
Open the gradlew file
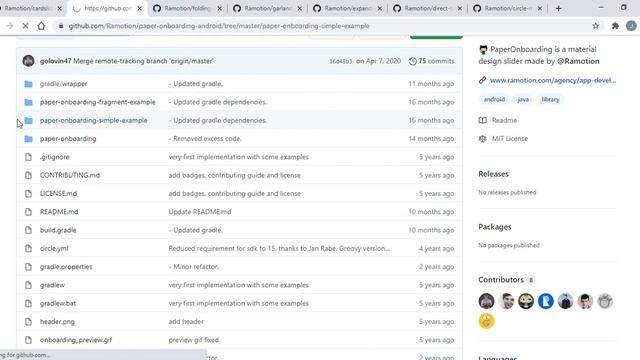click(x=52, y=285)
